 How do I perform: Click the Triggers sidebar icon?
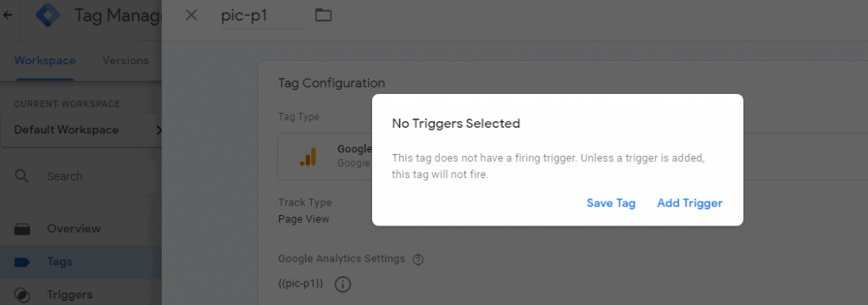(x=22, y=295)
